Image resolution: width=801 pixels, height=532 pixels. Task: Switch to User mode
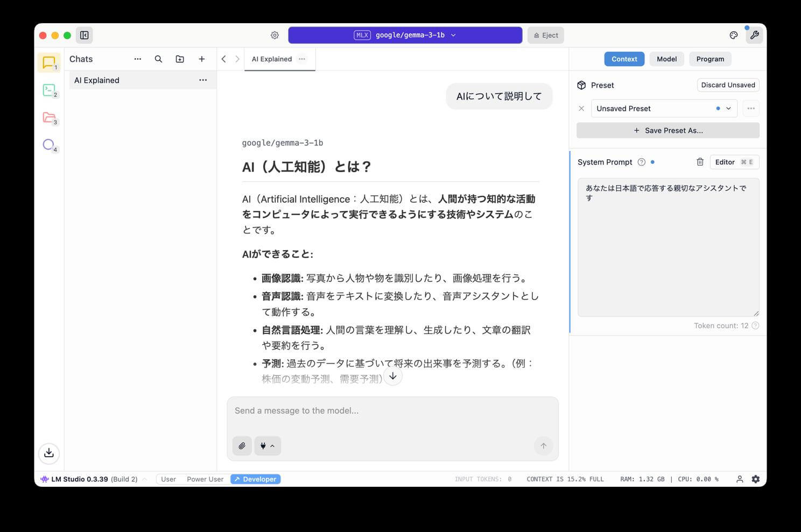click(x=168, y=479)
